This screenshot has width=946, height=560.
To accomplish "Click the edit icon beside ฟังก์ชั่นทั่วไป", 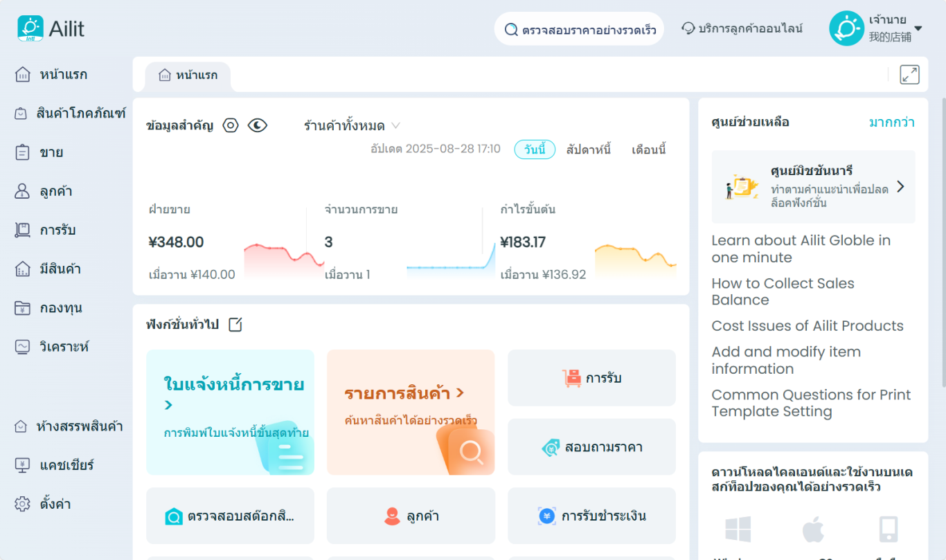I will tap(235, 324).
